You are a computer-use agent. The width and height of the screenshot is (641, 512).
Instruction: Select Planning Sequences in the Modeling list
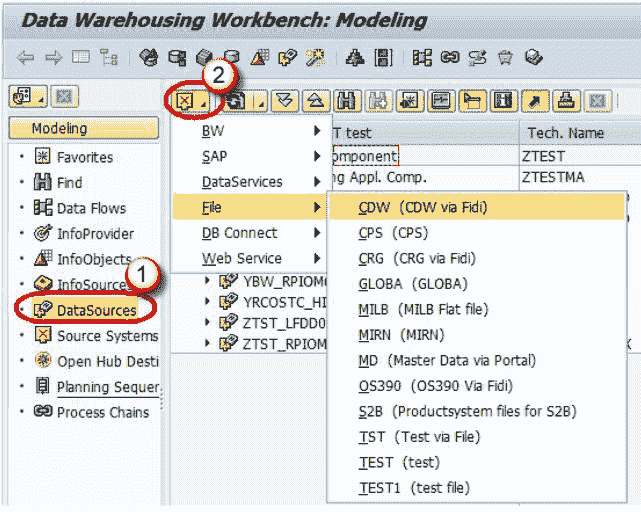(x=108, y=387)
